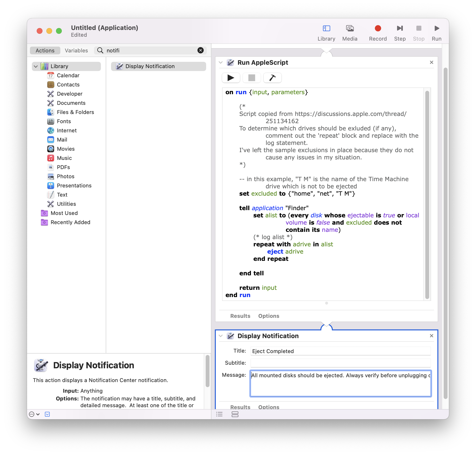Open the Media browser

pyautogui.click(x=350, y=33)
